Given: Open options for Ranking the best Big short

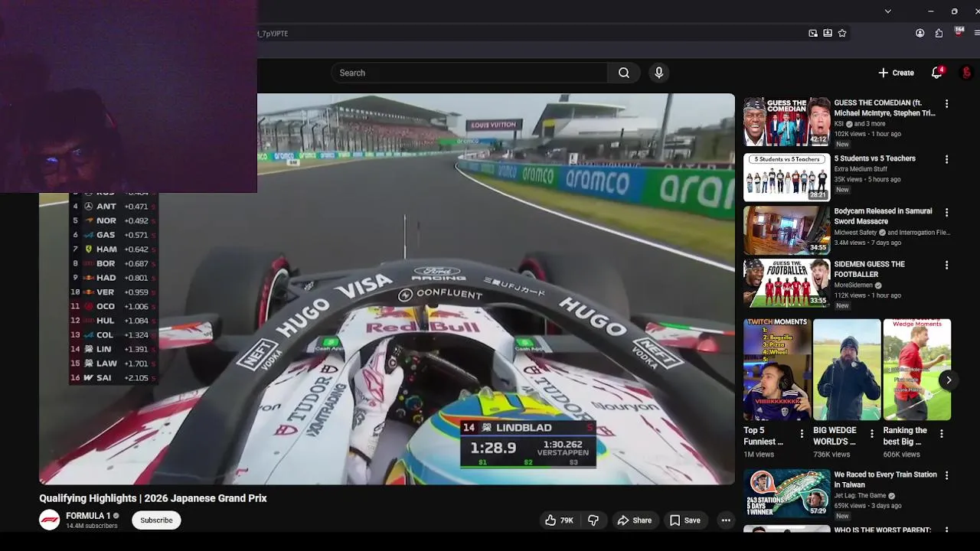Looking at the screenshot, I should [942, 433].
